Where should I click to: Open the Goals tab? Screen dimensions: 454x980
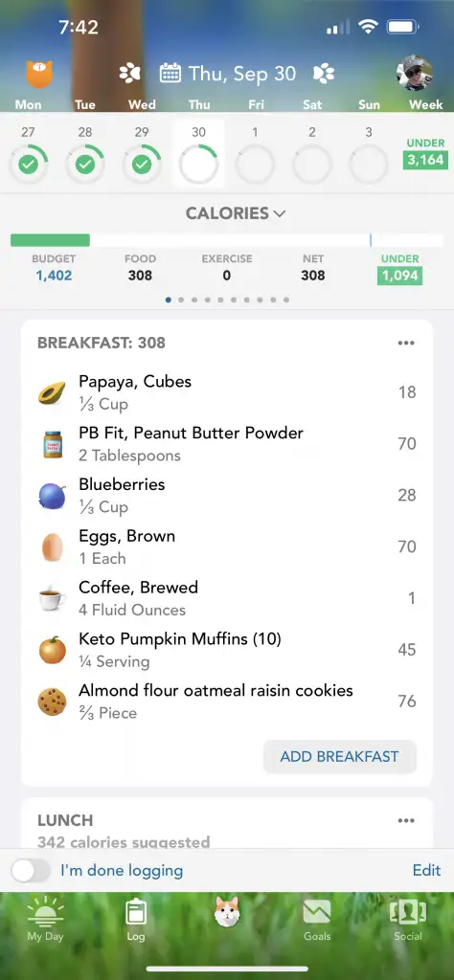[317, 920]
